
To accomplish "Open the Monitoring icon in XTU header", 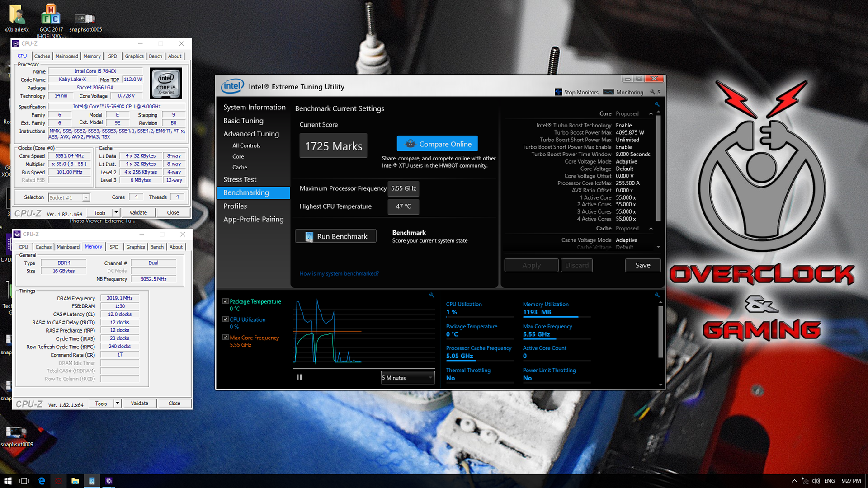I will [609, 92].
